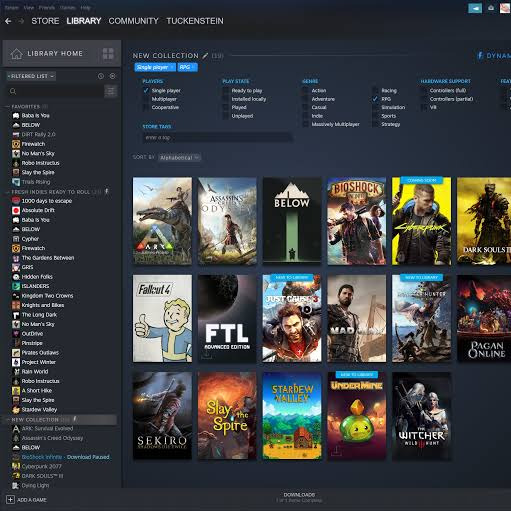Open the Library Home house icon

pos(16,54)
